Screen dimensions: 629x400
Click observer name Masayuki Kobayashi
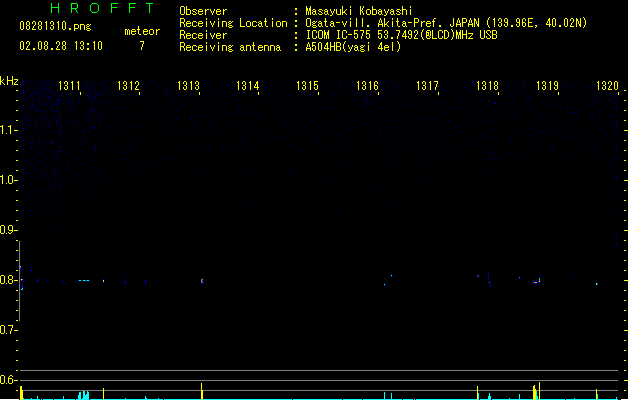tap(359, 11)
